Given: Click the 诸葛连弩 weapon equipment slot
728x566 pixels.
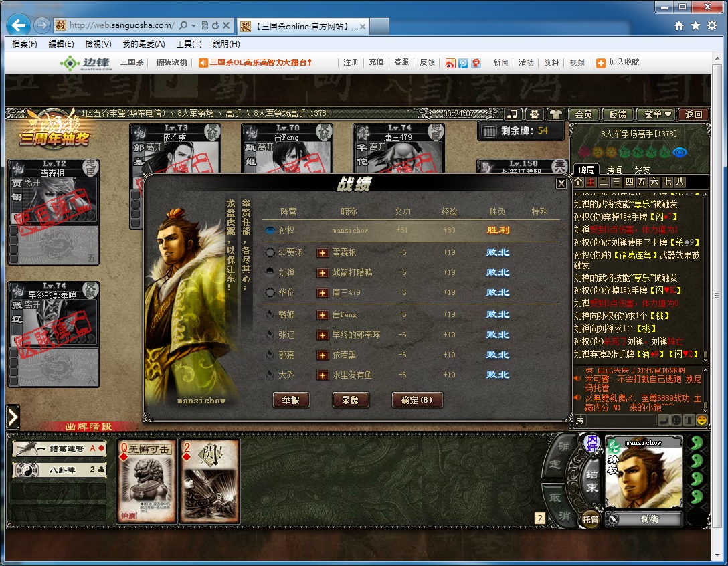Looking at the screenshot, I should coord(60,448).
